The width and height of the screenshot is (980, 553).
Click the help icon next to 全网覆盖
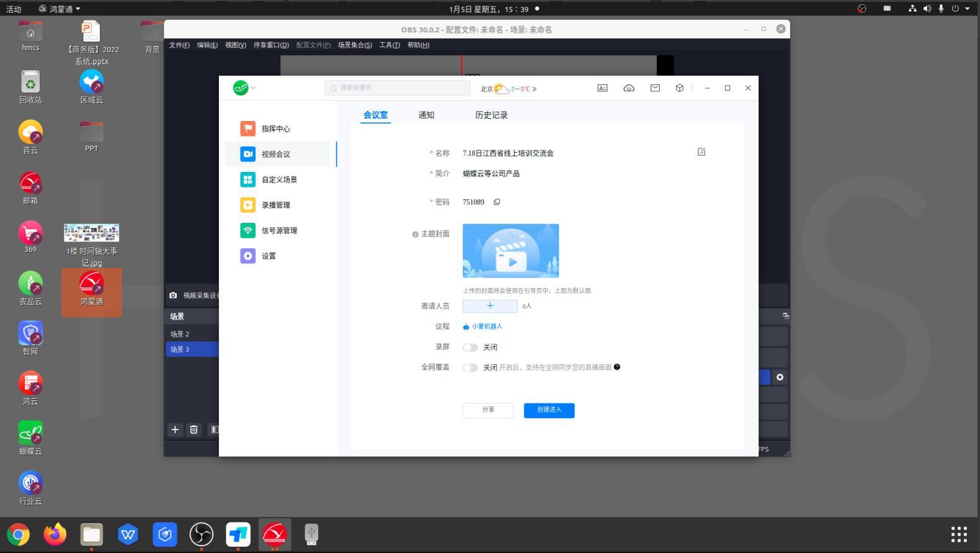617,367
